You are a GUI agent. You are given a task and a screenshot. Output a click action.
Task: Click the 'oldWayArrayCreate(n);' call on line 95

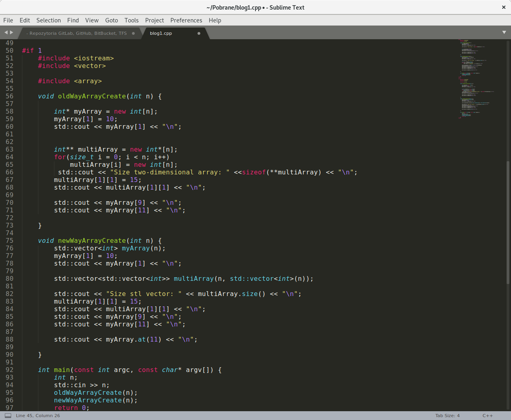click(96, 392)
